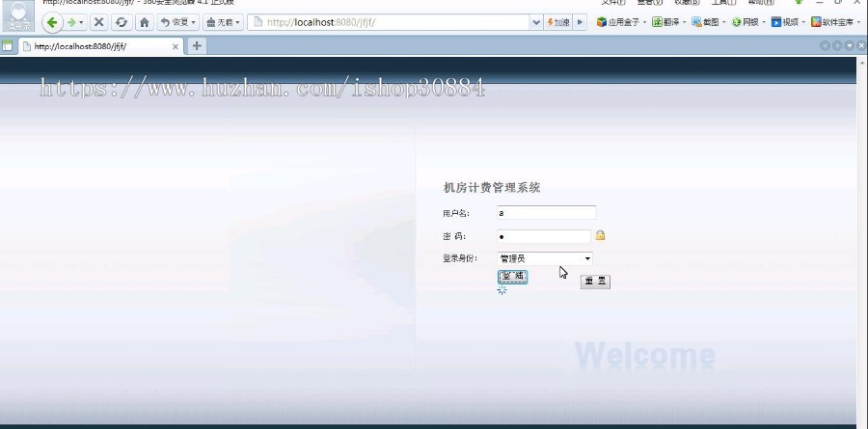Open the 软件宝库 software store
868x429 pixels.
tap(832, 23)
